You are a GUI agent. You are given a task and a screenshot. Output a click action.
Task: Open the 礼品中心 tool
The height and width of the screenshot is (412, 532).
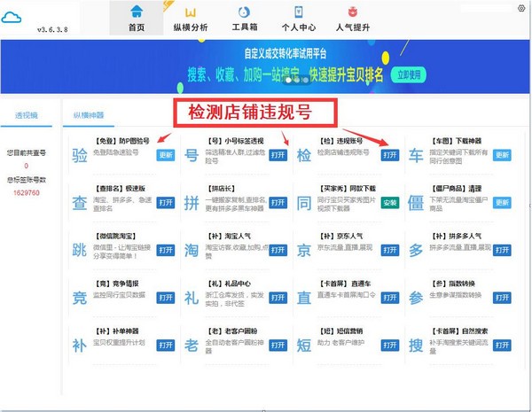click(278, 297)
